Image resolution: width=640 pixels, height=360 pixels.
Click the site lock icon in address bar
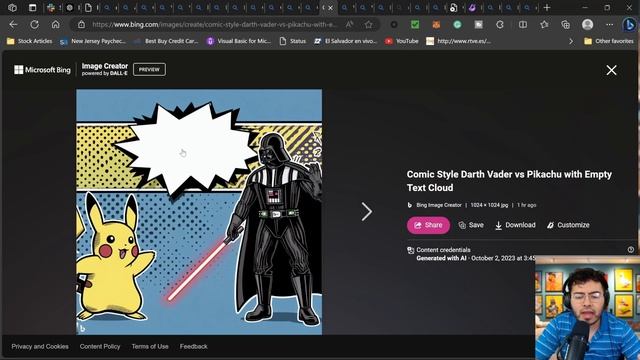coord(81,24)
